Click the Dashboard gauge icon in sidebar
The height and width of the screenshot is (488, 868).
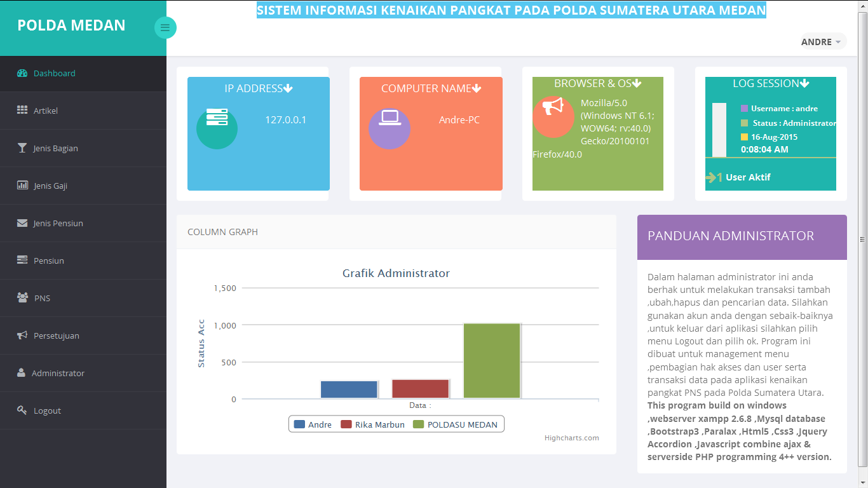(22, 73)
